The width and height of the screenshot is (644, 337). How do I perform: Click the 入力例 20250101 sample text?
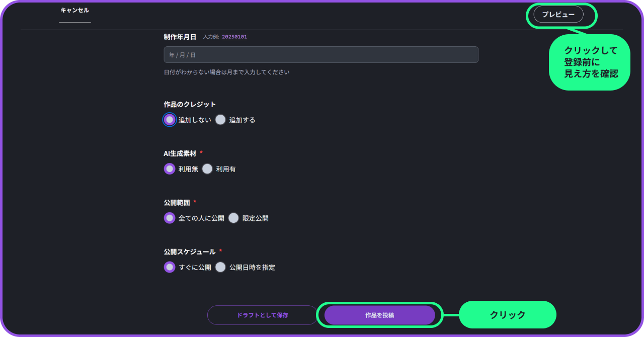(225, 37)
